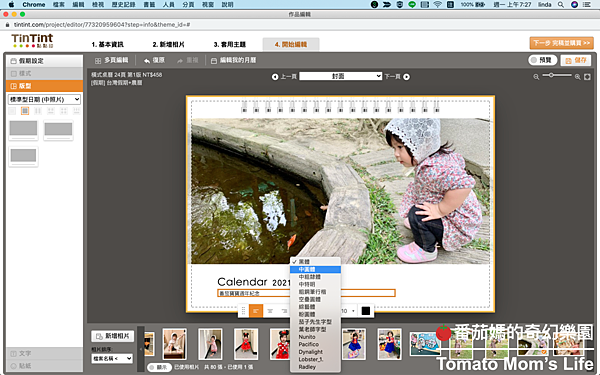Screen dimensions: 600x375
Task: Click the TinTint logo
Action: [32, 41]
